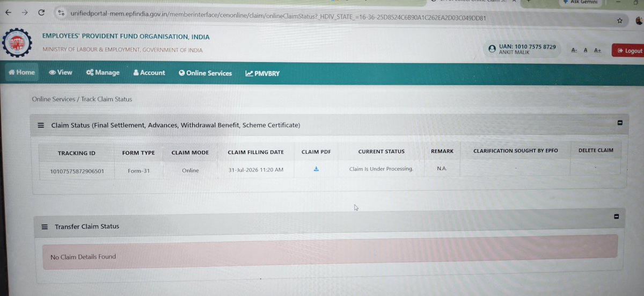Click the TRACKING ID column header
This screenshot has height=296, width=644.
[x=76, y=153]
